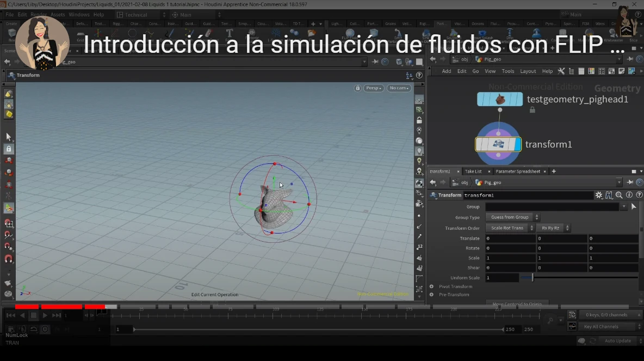Image resolution: width=644 pixels, height=361 pixels.
Task: Enable curve snapping magnet icon
Action: [x=9, y=235]
